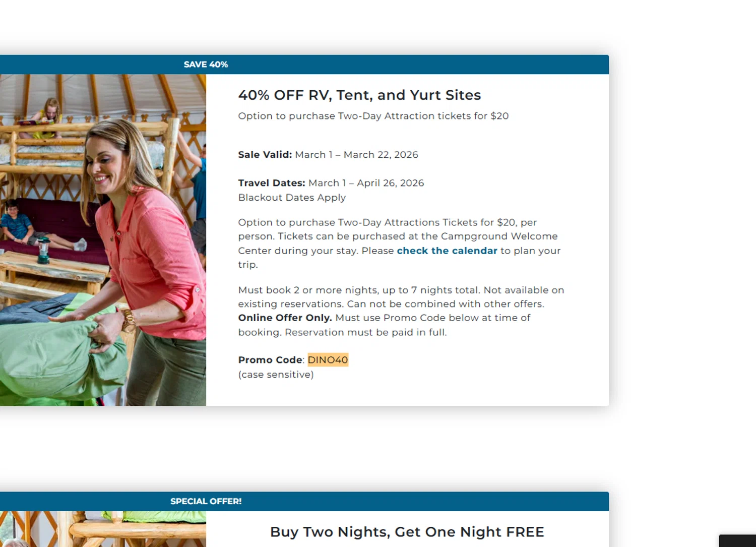
Task: Click the lantern on the table in photo
Action: point(44,250)
